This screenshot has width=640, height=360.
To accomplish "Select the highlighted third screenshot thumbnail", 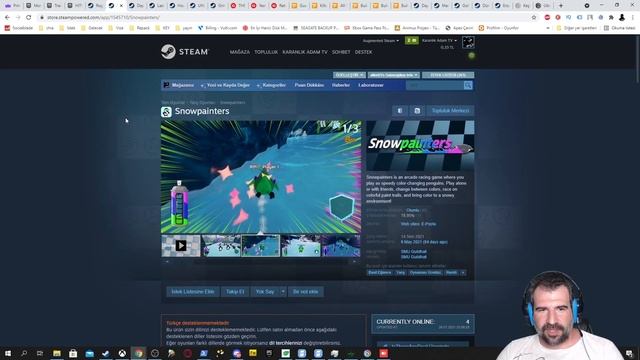I will 260,245.
